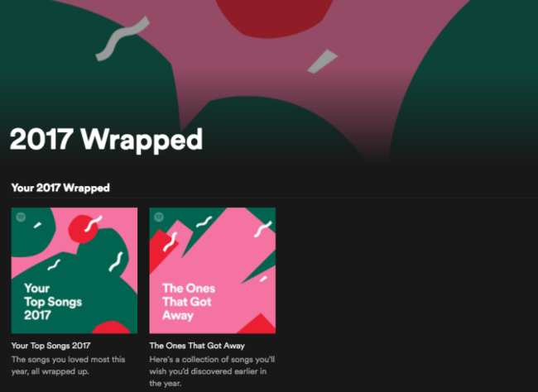Select the 2017 Wrapped page heading

(x=106, y=140)
